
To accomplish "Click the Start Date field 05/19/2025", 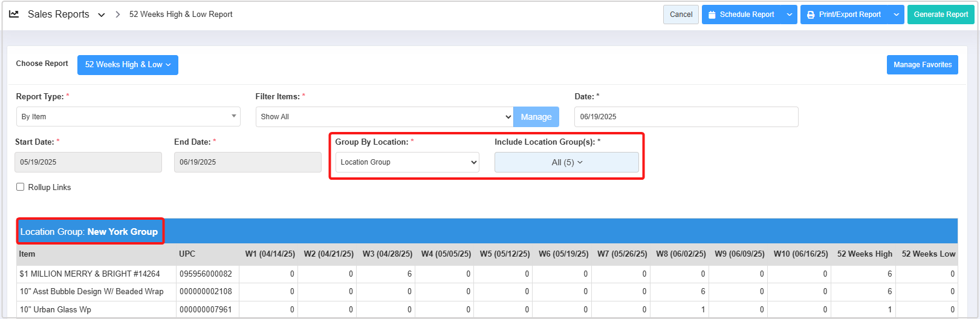I will [88, 162].
